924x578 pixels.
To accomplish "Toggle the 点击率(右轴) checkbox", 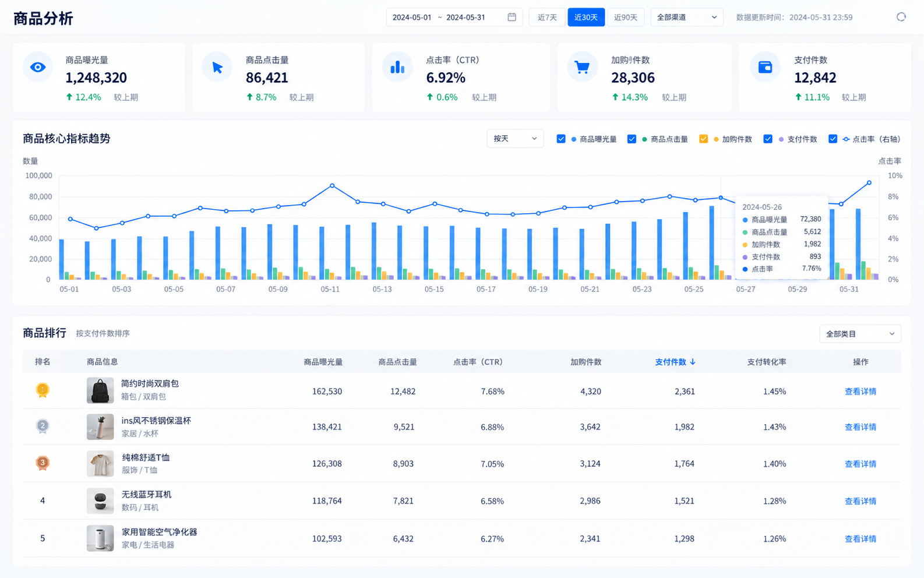I will tap(833, 139).
